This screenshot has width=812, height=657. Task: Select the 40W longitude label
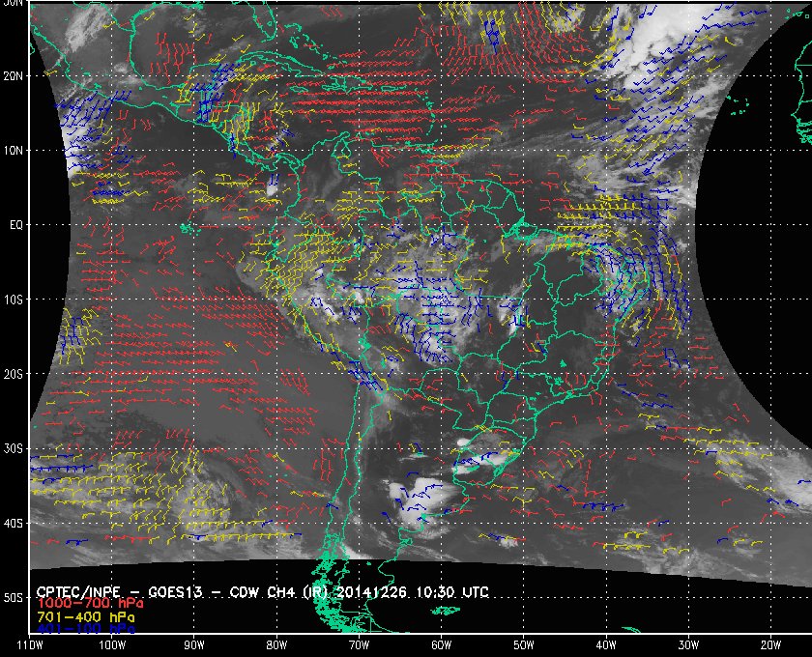[x=606, y=645]
